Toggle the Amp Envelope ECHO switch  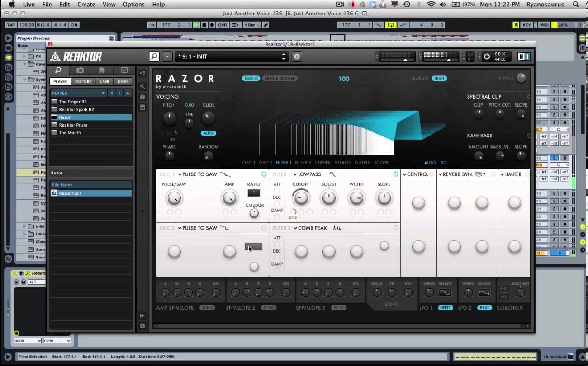208,308
